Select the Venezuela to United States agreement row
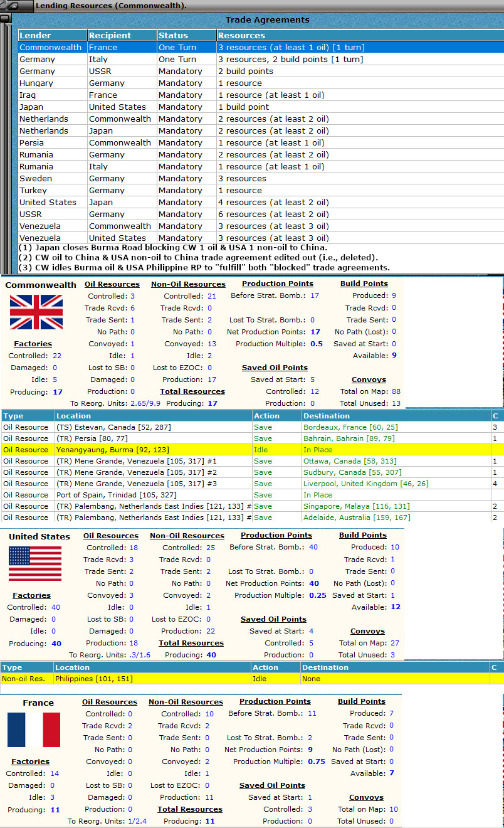 point(260,238)
